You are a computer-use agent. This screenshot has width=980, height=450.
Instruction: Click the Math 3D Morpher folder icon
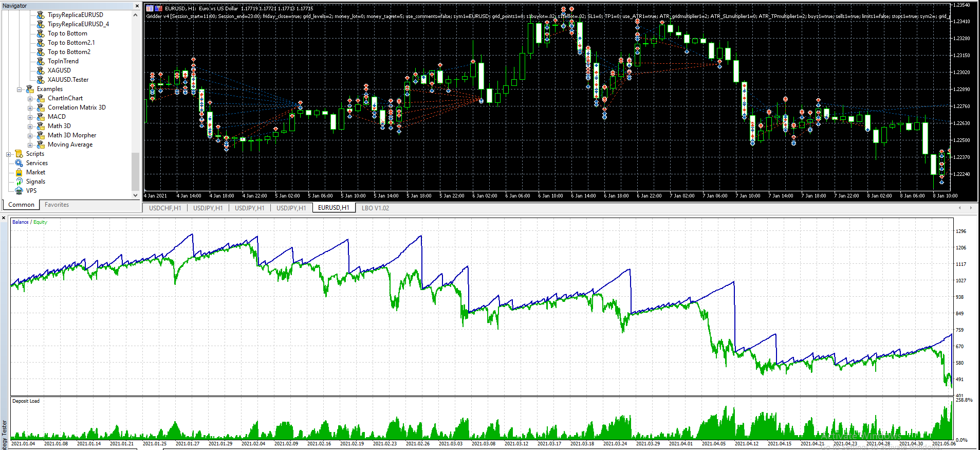tap(41, 135)
